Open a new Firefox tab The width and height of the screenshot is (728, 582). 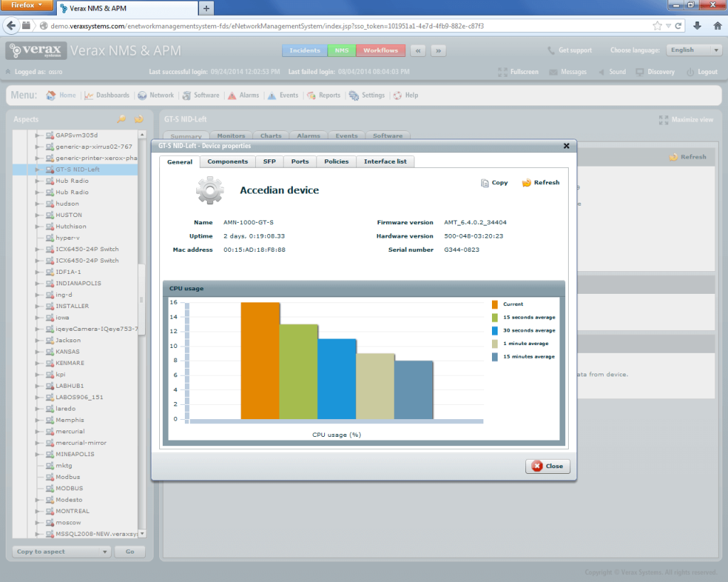coord(206,9)
